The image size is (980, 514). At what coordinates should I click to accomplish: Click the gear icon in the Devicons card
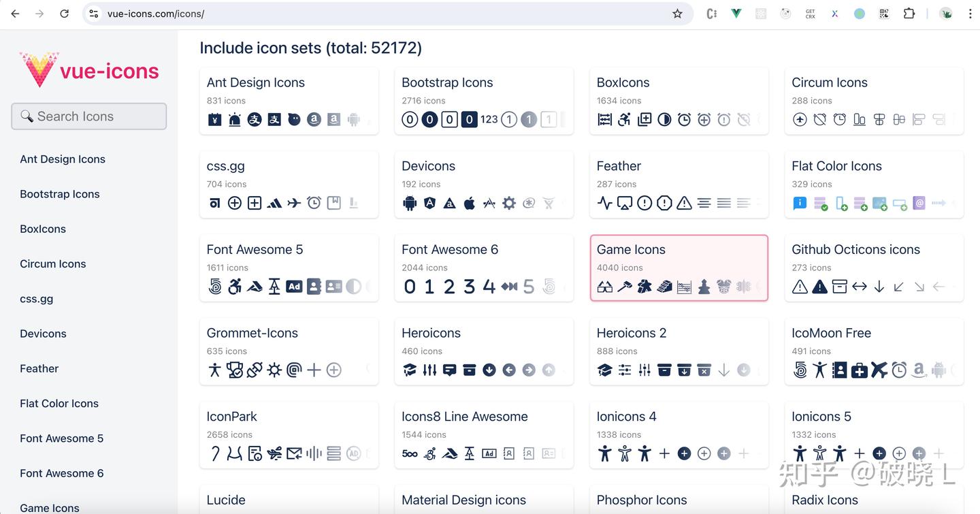[x=509, y=203]
